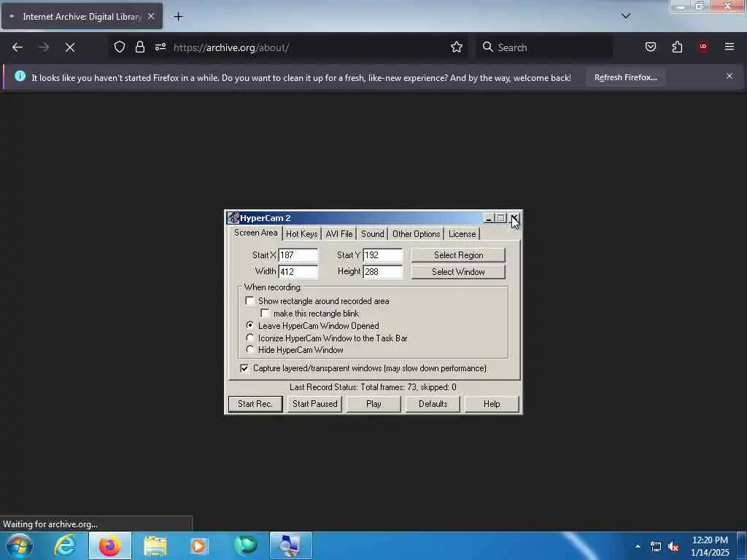Launch Internet Explorer from the taskbar
747x560 pixels.
point(65,545)
